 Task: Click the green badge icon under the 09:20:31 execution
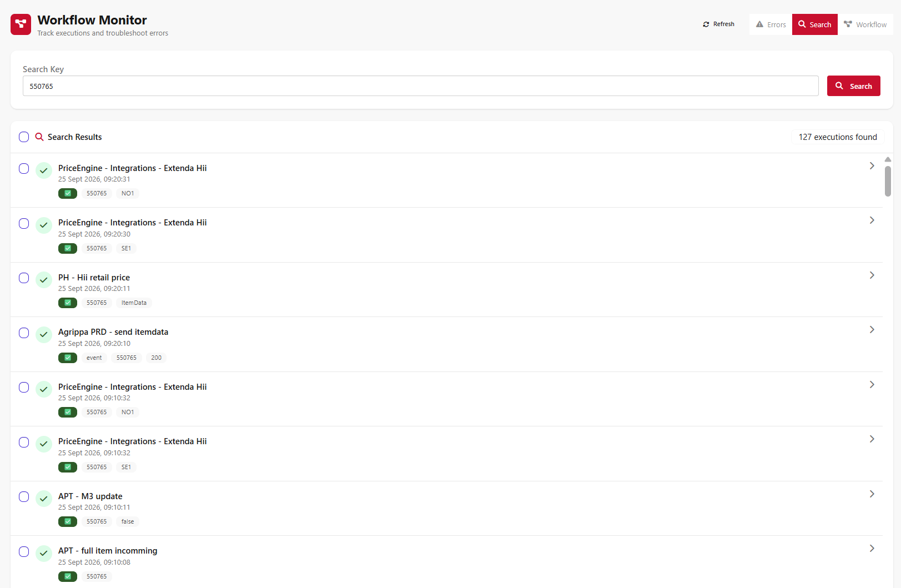68,193
